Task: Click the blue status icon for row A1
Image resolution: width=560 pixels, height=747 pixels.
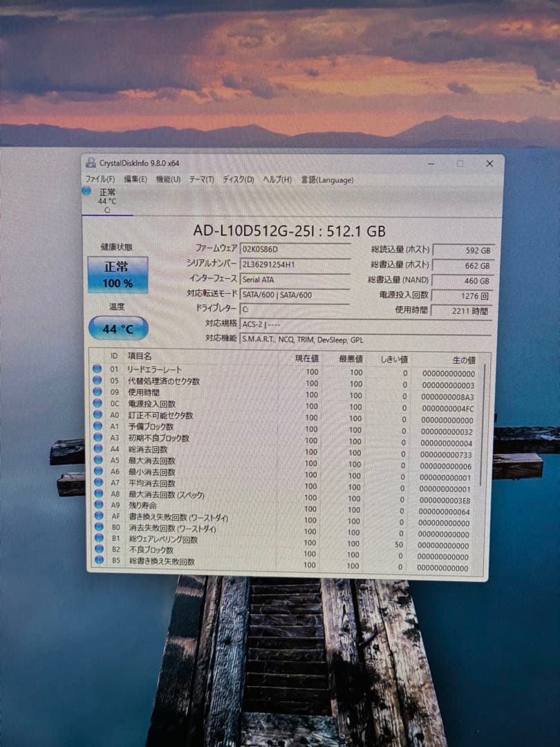Action: pos(98,425)
